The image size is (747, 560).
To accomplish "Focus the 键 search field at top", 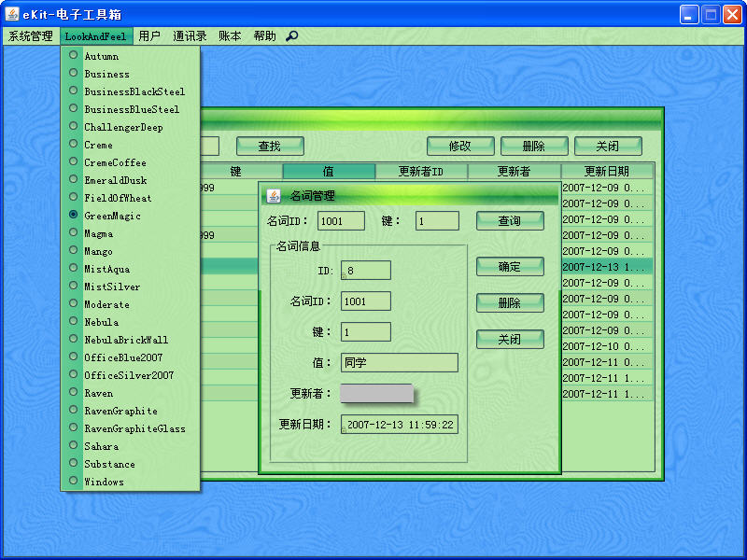I will (437, 221).
